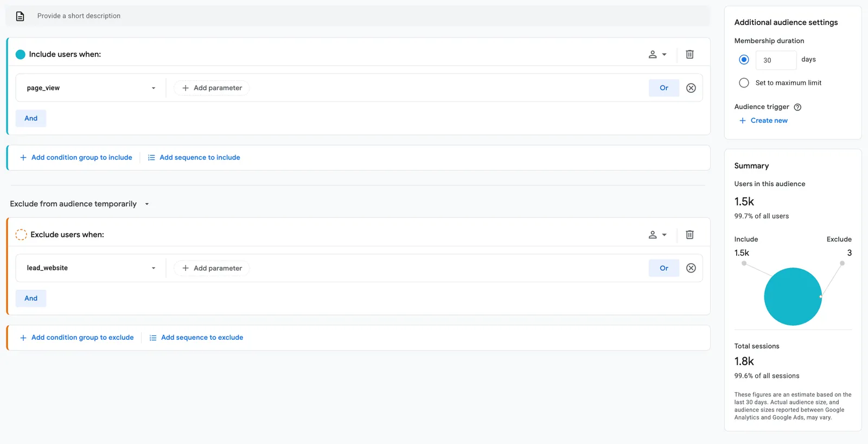Add sequence to exclude

click(x=196, y=338)
